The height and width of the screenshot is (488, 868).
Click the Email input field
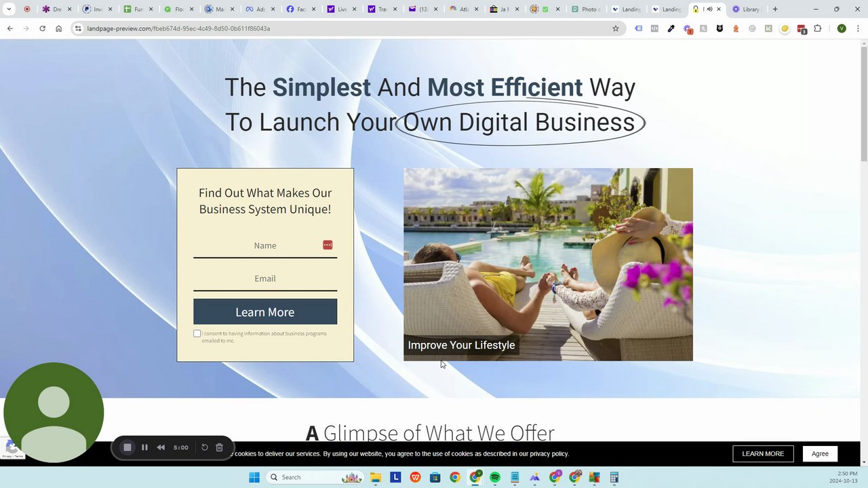coord(265,279)
